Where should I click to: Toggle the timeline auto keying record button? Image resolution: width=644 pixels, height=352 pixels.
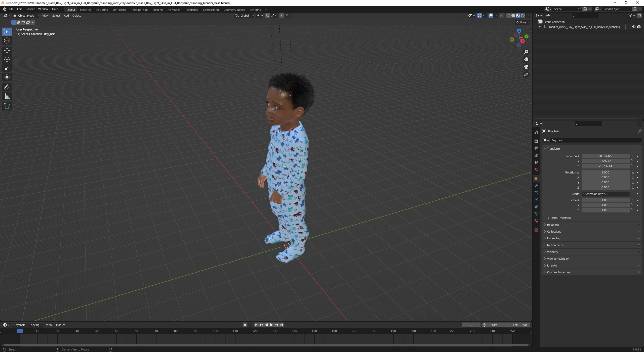point(245,325)
